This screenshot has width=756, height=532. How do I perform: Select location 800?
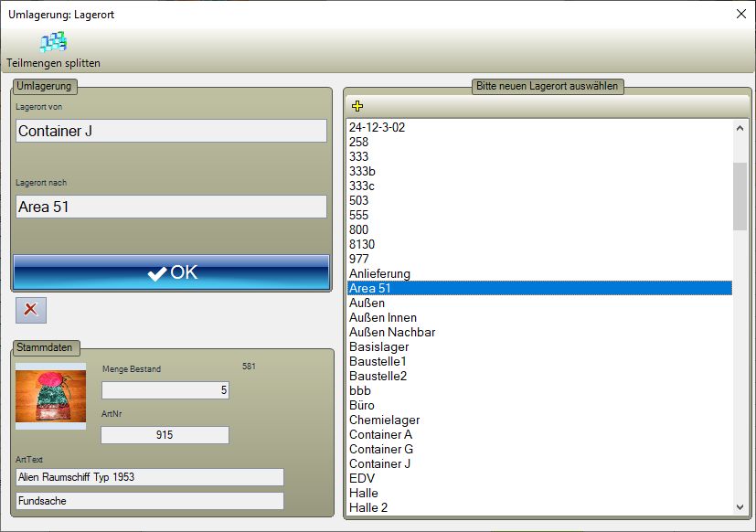539,229
